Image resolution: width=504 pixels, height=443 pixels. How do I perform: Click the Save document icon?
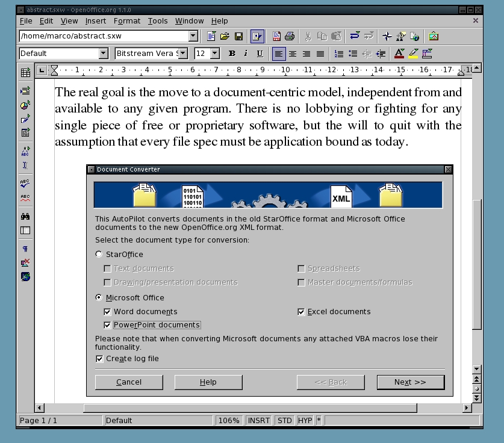click(238, 37)
